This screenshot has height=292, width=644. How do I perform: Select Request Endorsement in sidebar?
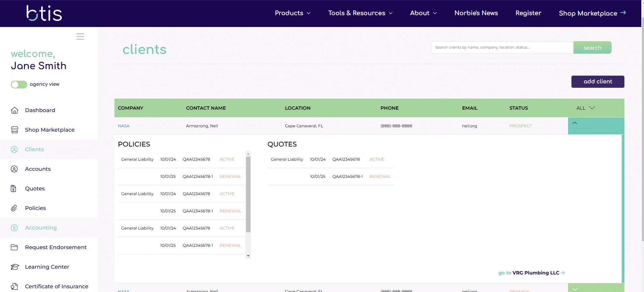56,247
